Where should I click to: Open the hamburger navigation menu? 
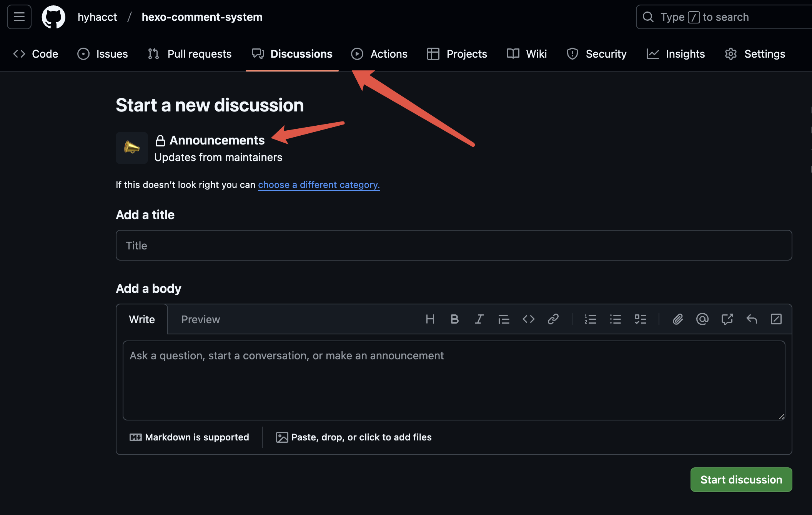click(x=19, y=17)
